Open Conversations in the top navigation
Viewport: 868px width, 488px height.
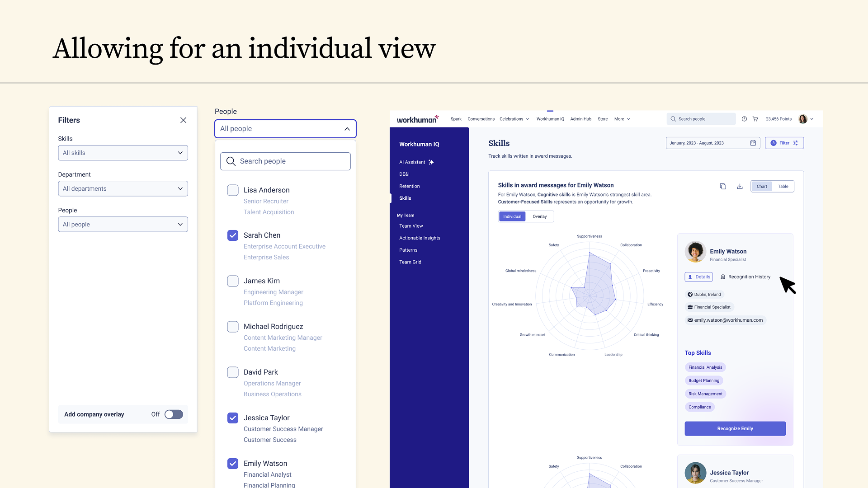tap(481, 119)
